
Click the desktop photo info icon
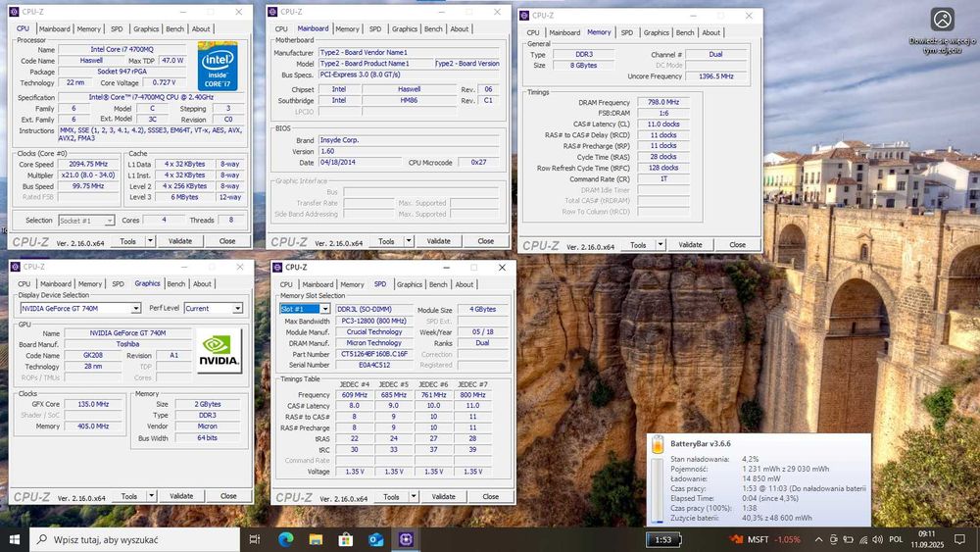[x=942, y=20]
